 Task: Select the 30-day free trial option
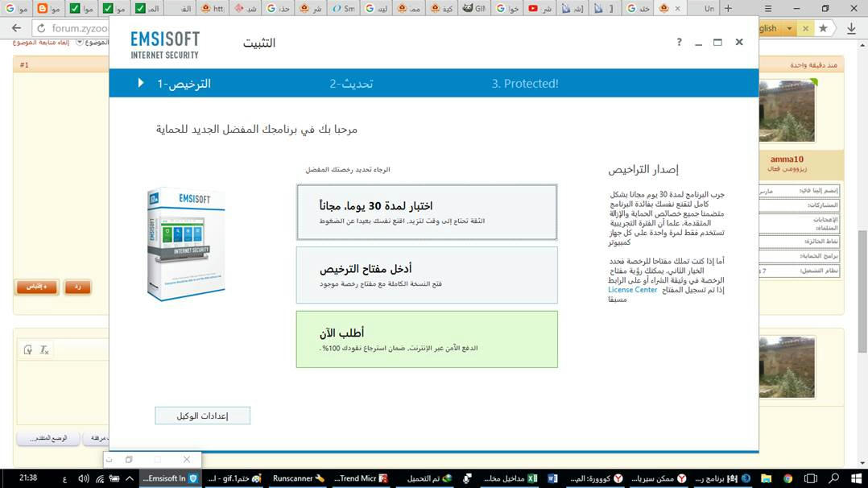[426, 212]
